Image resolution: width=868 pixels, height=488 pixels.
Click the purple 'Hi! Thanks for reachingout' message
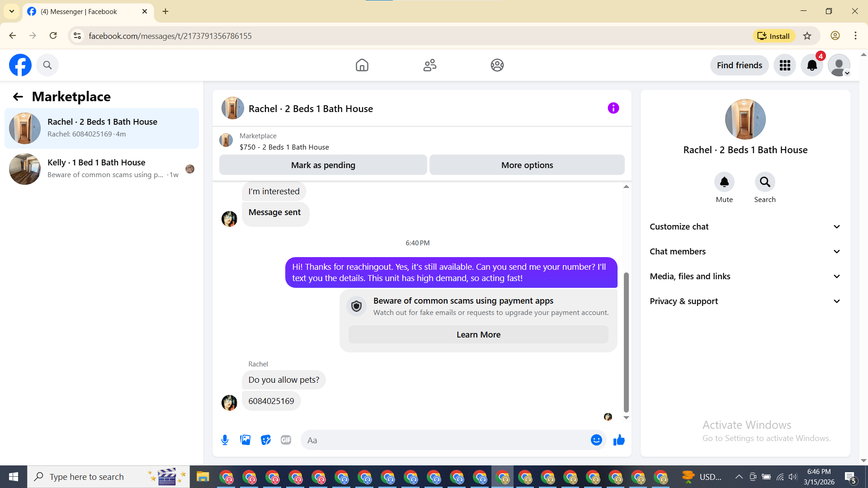tap(451, 272)
